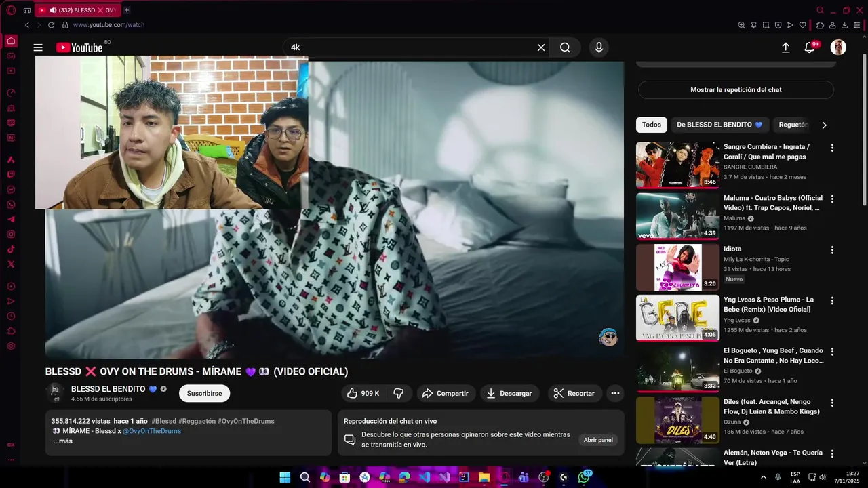The height and width of the screenshot is (488, 868).
Task: Like the video with 909 K
Action: coord(363,393)
